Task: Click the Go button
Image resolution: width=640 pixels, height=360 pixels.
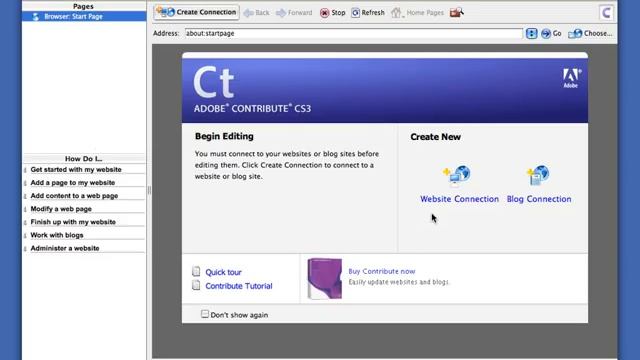Action: click(551, 33)
